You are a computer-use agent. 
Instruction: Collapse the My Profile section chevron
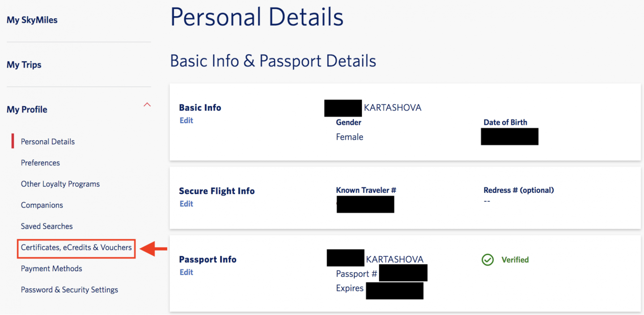coord(147,105)
